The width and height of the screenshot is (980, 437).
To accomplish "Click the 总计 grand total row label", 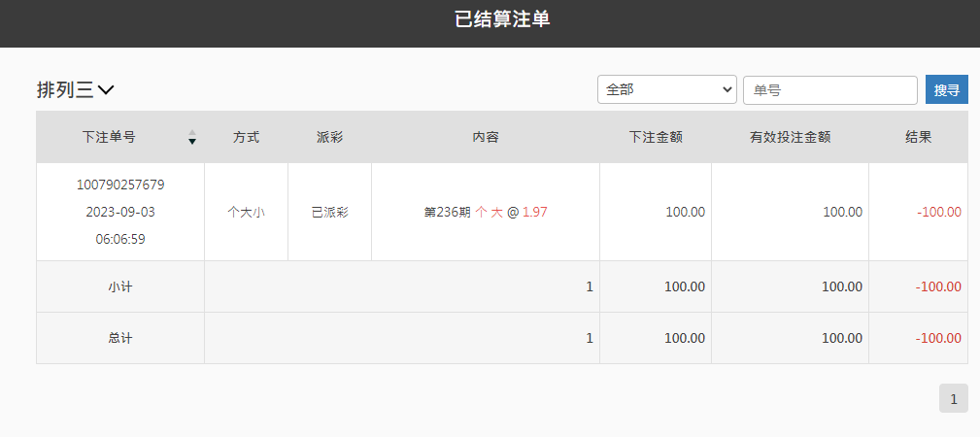I will (120, 338).
